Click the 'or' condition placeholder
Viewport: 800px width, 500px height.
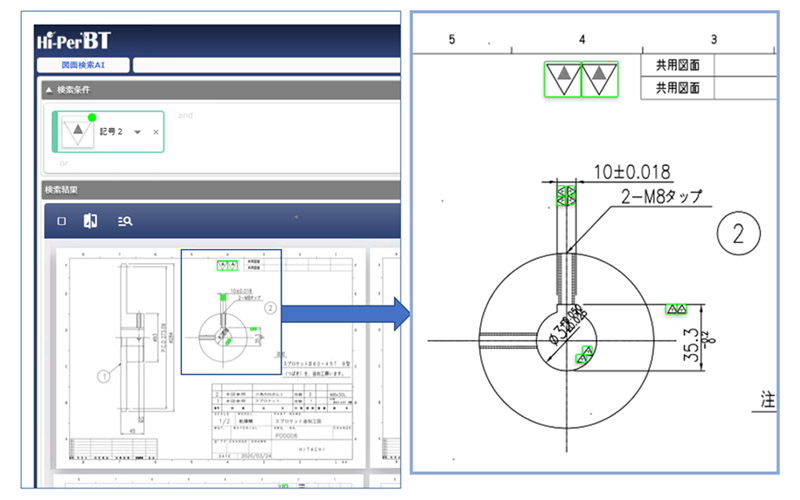(64, 161)
